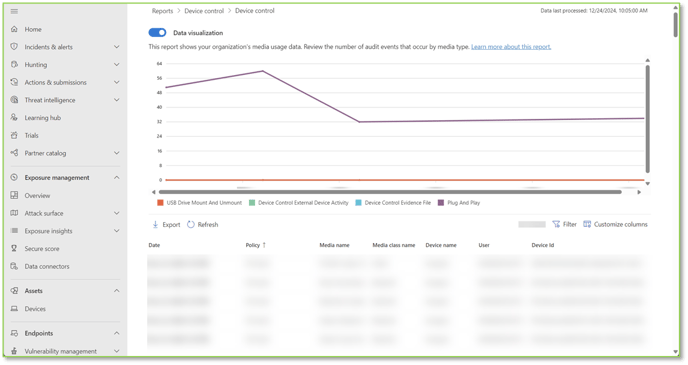This screenshot has width=688, height=365.
Task: Open Data connectors navigation item
Action: pos(47,266)
